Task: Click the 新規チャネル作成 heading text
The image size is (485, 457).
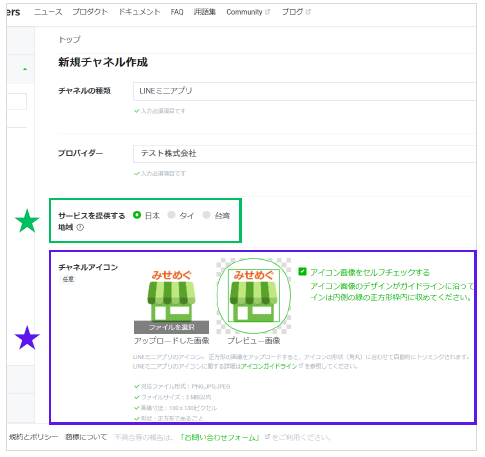Action: tap(103, 62)
